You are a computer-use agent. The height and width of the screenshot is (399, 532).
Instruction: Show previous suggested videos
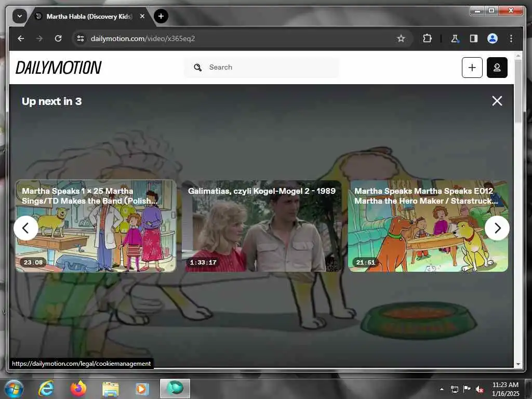click(x=26, y=228)
